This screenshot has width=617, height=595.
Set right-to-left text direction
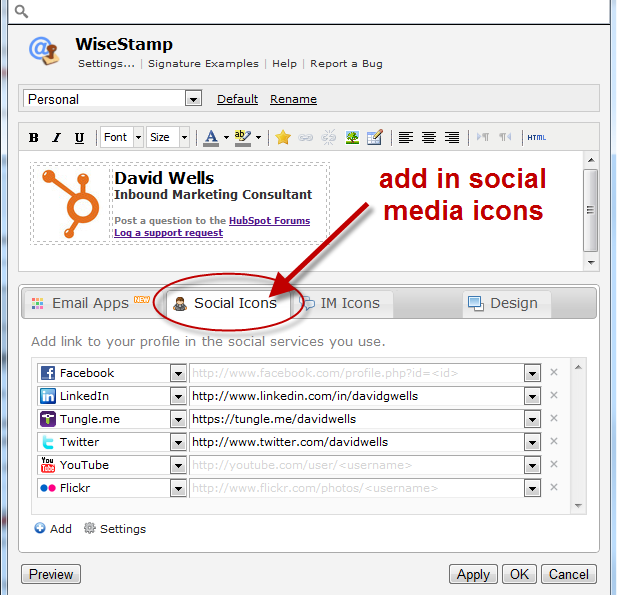click(505, 137)
